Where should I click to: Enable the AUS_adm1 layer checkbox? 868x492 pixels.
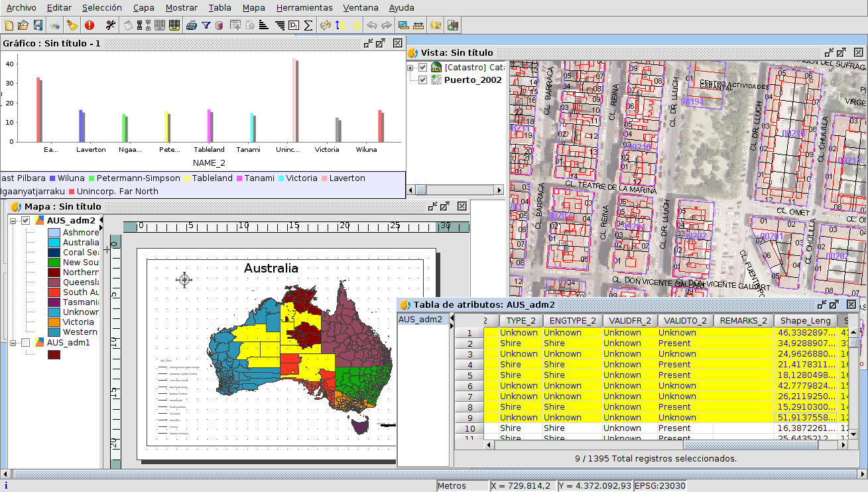26,343
